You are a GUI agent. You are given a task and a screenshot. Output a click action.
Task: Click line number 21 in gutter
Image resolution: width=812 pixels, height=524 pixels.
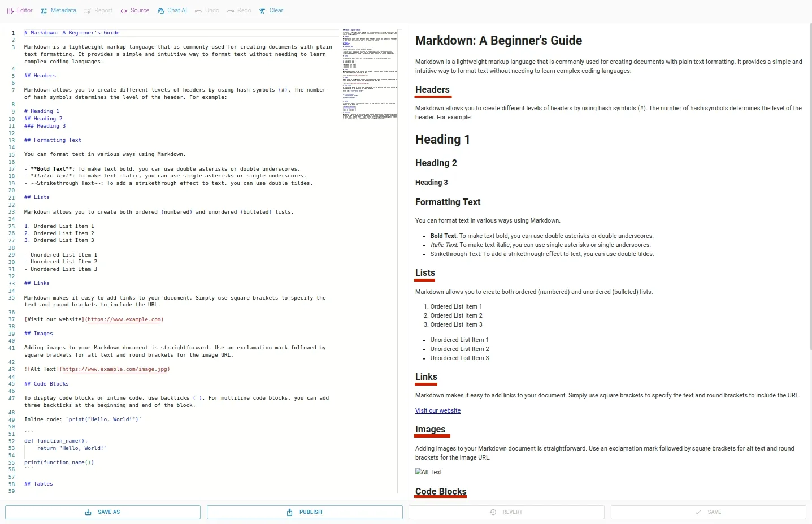point(11,197)
